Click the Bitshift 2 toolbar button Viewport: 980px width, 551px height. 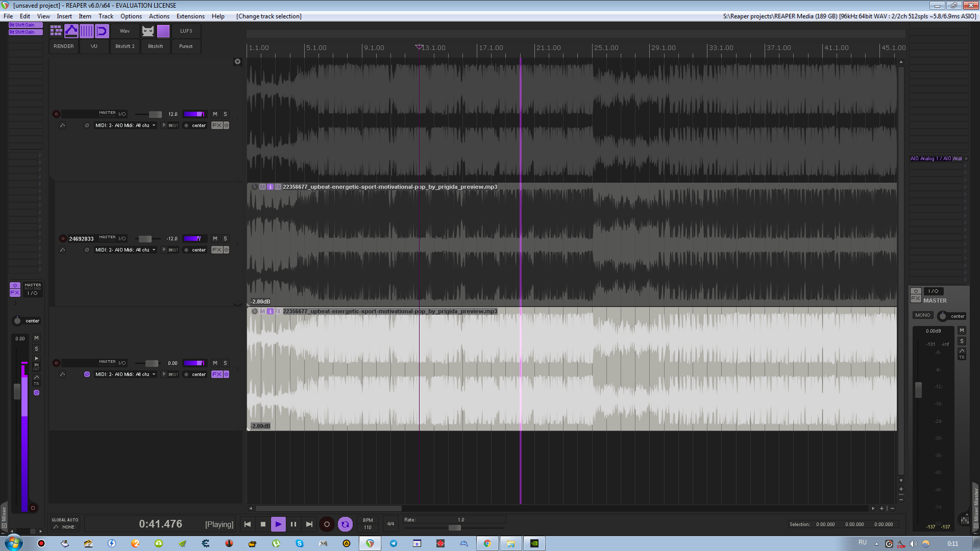(x=125, y=46)
